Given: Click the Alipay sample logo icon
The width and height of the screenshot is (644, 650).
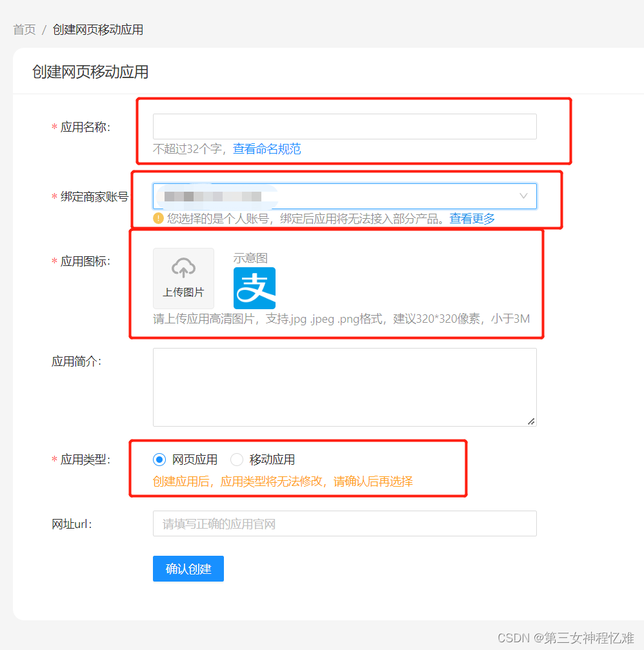Looking at the screenshot, I should pyautogui.click(x=254, y=287).
